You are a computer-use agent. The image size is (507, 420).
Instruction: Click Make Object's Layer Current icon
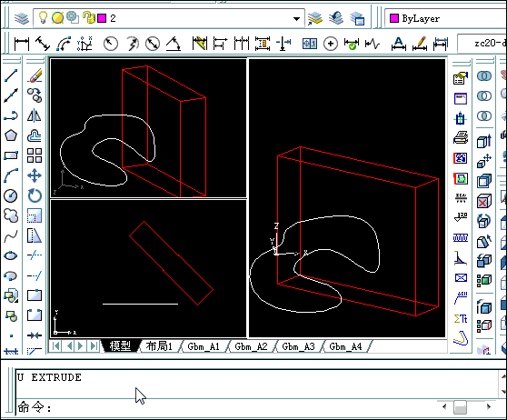315,18
